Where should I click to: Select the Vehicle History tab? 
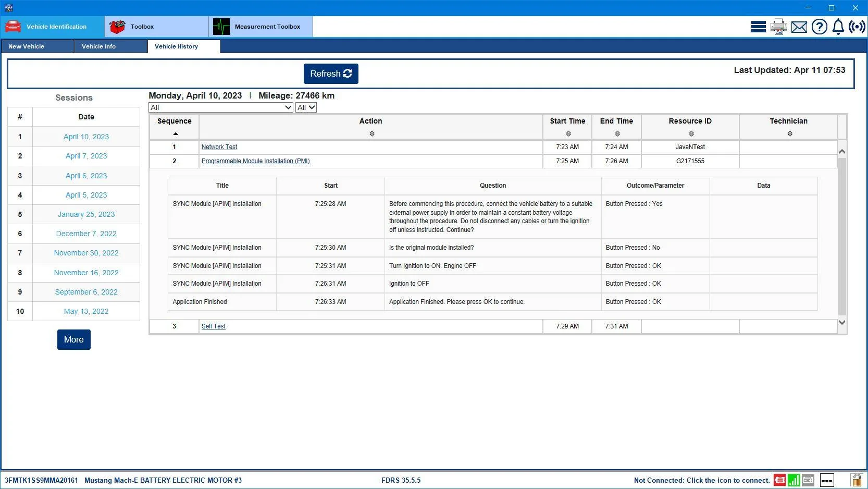[184, 46]
